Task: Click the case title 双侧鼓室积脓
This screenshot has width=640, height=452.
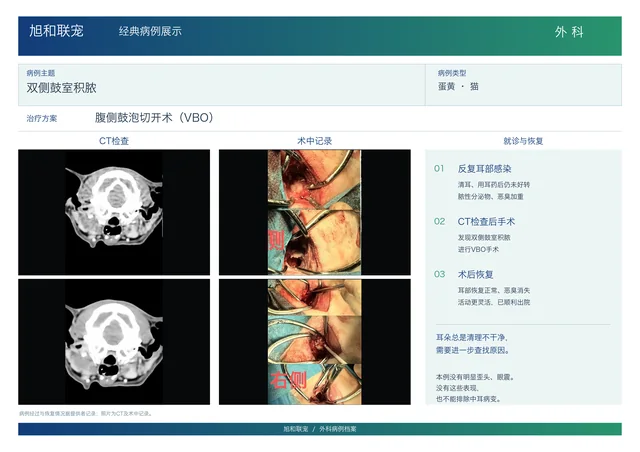Action: click(62, 88)
